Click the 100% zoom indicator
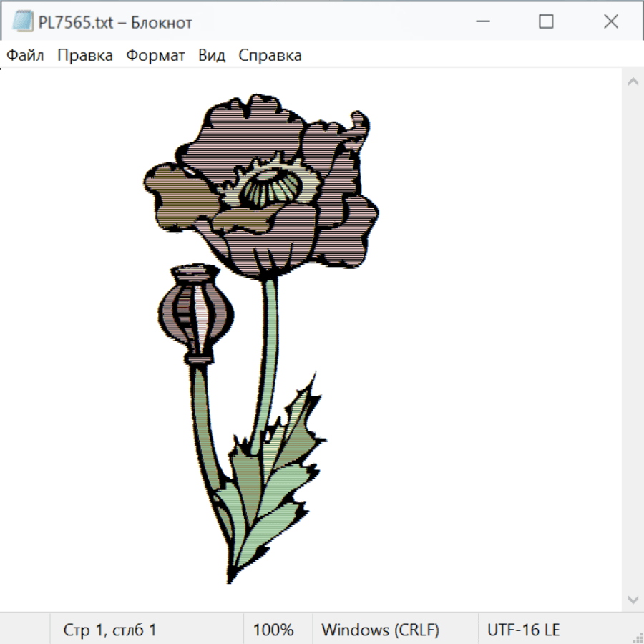Screen dimensions: 644x644 point(273,630)
